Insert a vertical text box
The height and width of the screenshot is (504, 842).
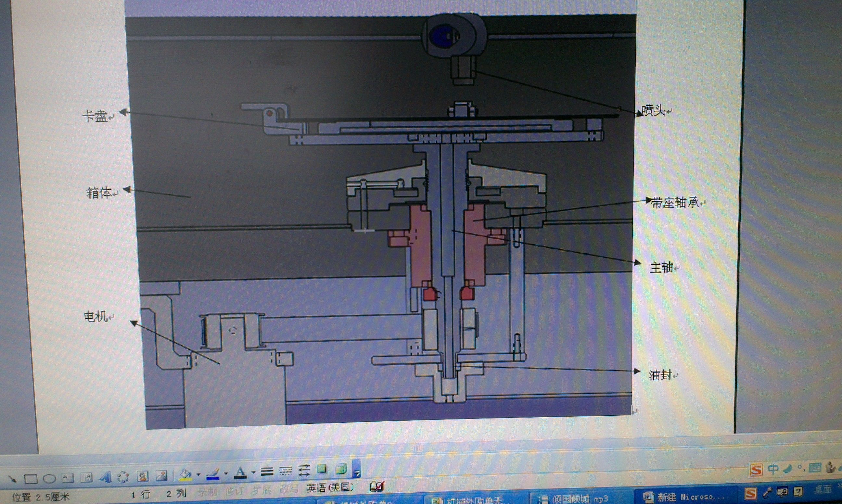(86, 477)
